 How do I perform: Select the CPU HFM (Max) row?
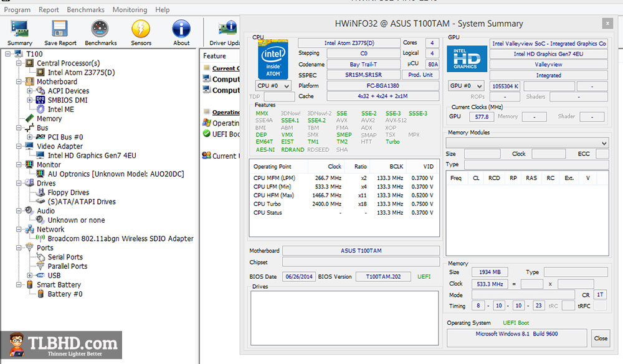pos(343,195)
